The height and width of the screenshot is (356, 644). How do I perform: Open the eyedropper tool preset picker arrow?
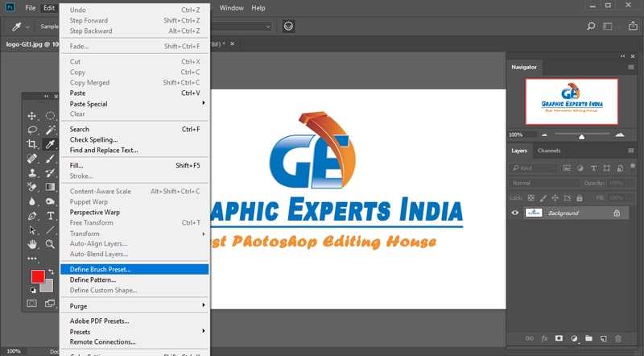[x=27, y=27]
